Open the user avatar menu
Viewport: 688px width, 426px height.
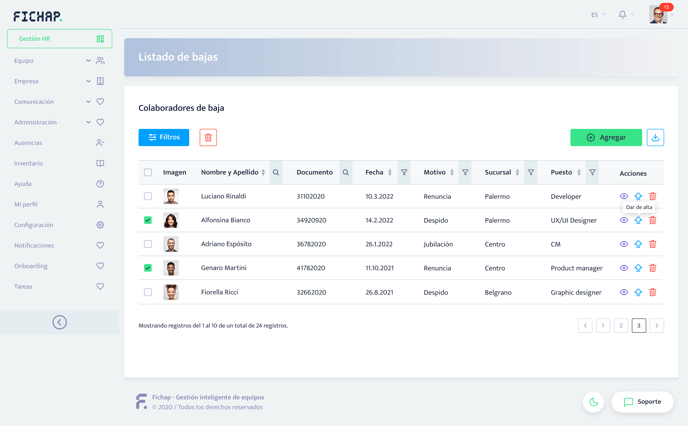pyautogui.click(x=658, y=14)
